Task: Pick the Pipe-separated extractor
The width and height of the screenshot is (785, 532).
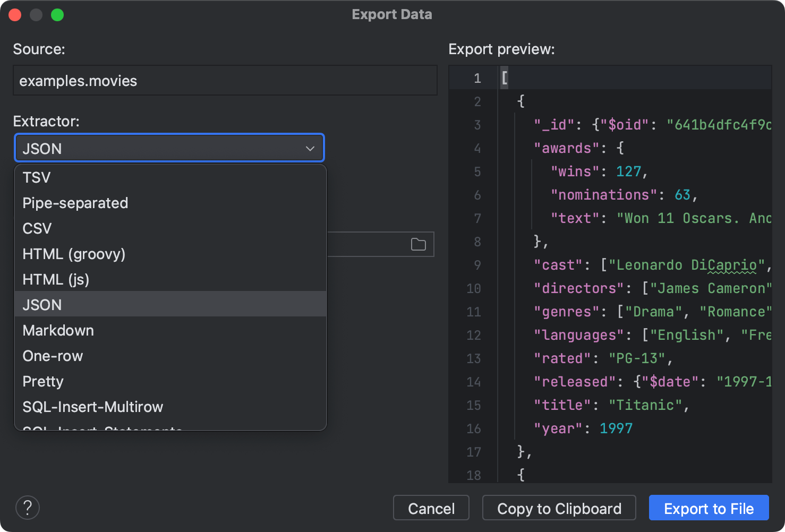Action: coord(75,203)
